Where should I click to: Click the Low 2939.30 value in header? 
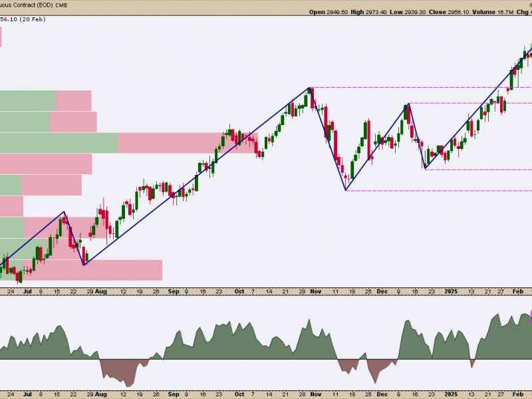pyautogui.click(x=408, y=12)
